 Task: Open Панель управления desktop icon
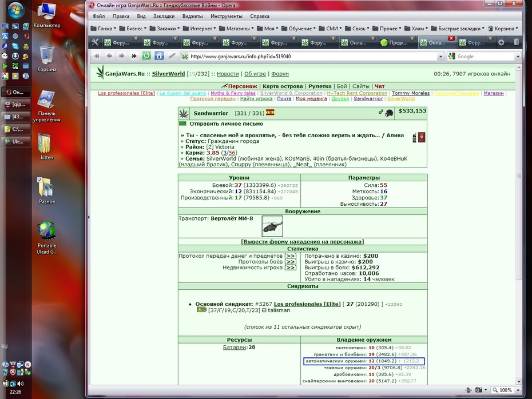click(47, 106)
